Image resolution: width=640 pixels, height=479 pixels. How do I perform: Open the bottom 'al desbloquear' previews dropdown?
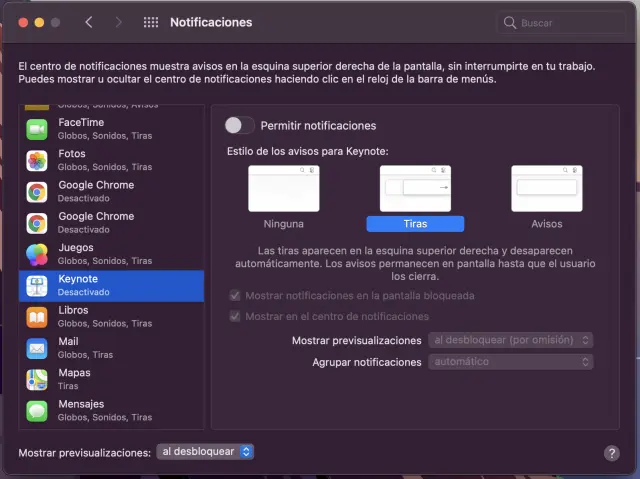coord(205,452)
